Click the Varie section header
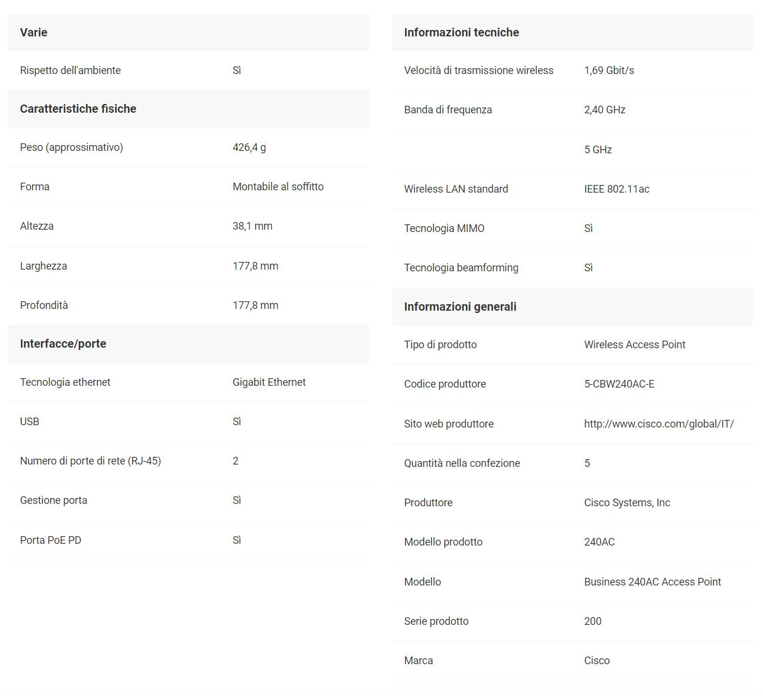Image resolution: width=763 pixels, height=700 pixels. pyautogui.click(x=33, y=32)
